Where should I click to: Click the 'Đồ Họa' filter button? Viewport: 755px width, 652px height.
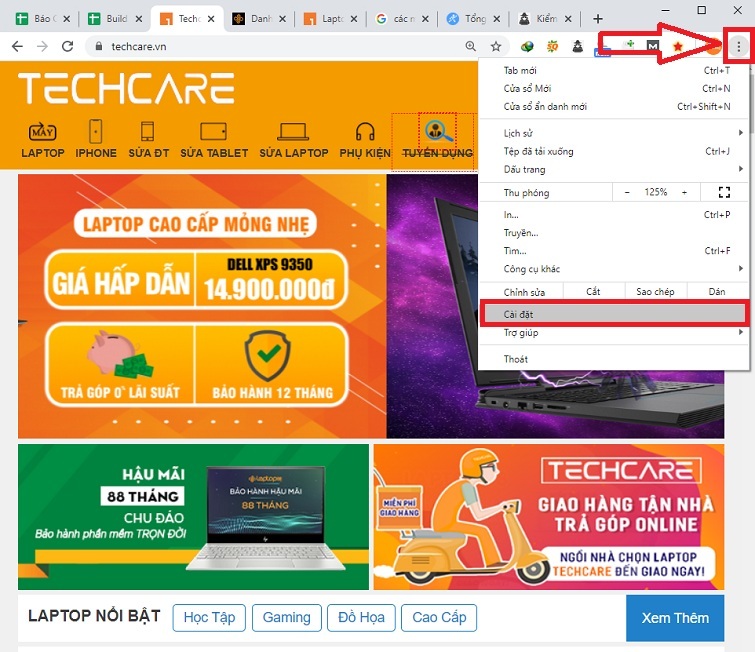click(x=361, y=617)
